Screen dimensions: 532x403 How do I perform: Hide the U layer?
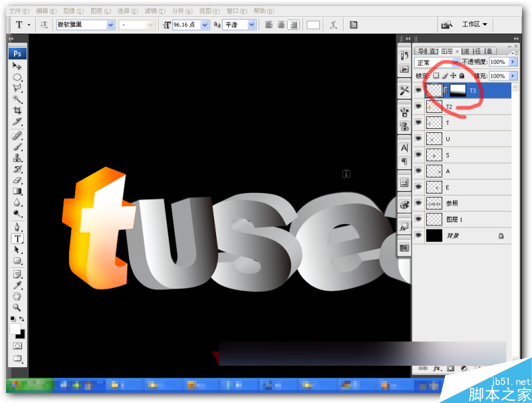tap(418, 139)
